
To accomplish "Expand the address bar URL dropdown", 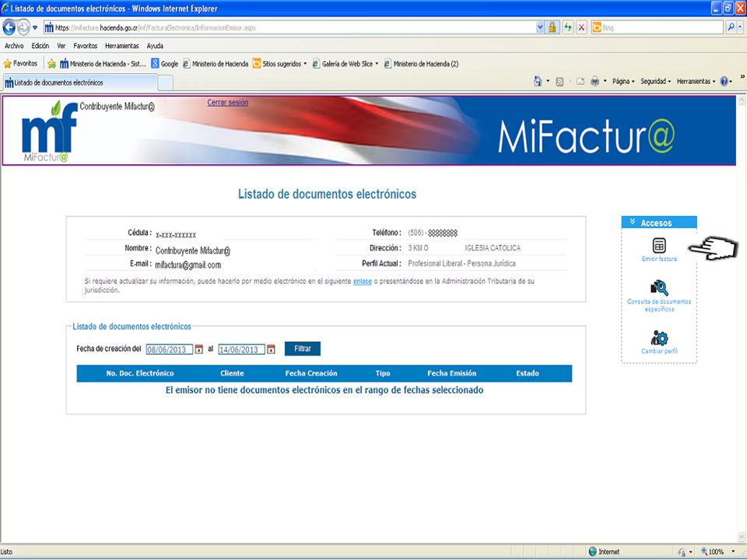I will click(x=540, y=28).
